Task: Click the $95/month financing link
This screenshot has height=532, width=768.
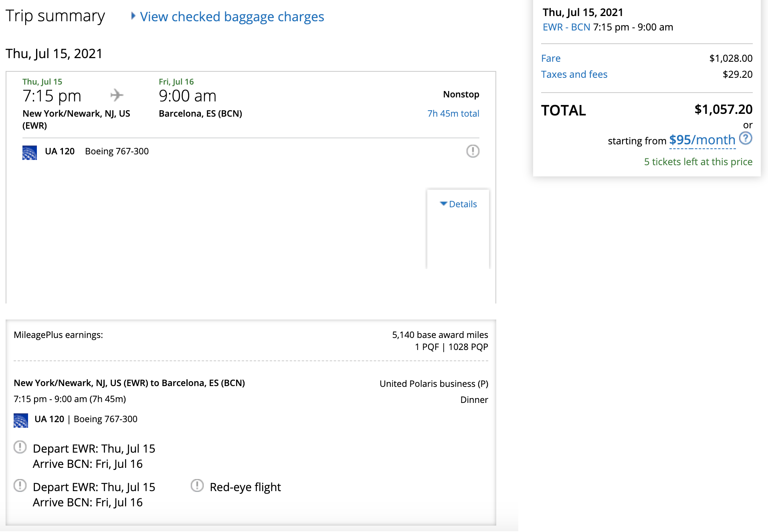Action: coord(702,140)
